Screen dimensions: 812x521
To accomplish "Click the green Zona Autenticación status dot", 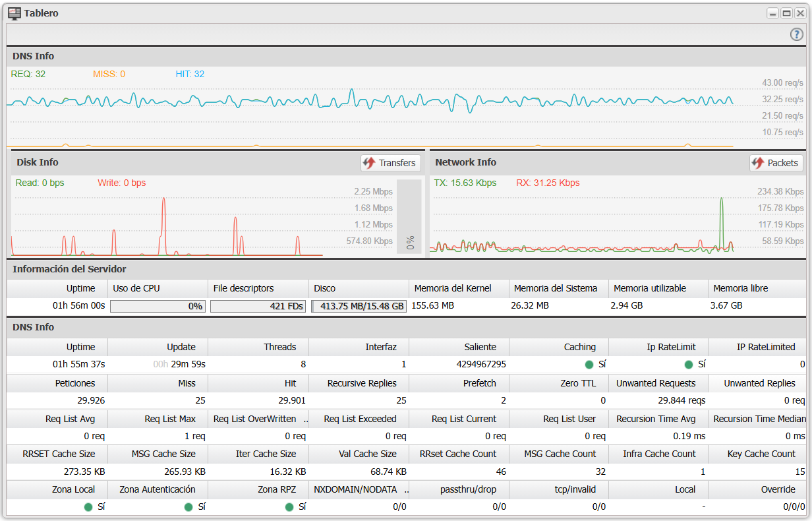I will point(188,507).
